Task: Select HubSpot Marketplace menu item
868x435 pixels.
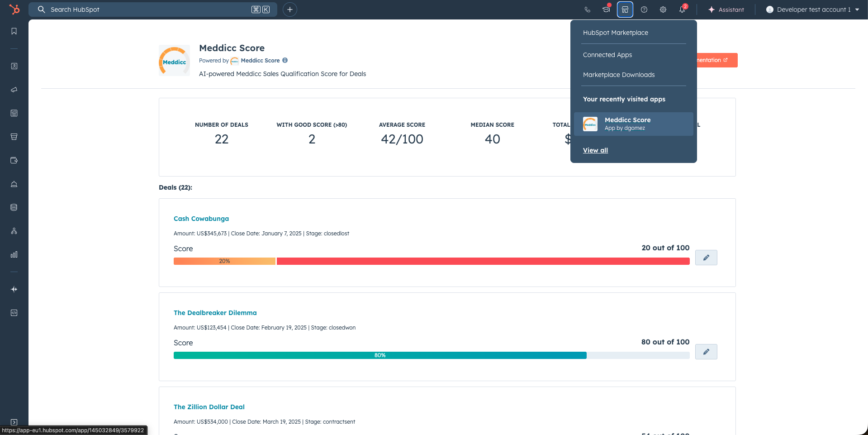Action: point(615,33)
